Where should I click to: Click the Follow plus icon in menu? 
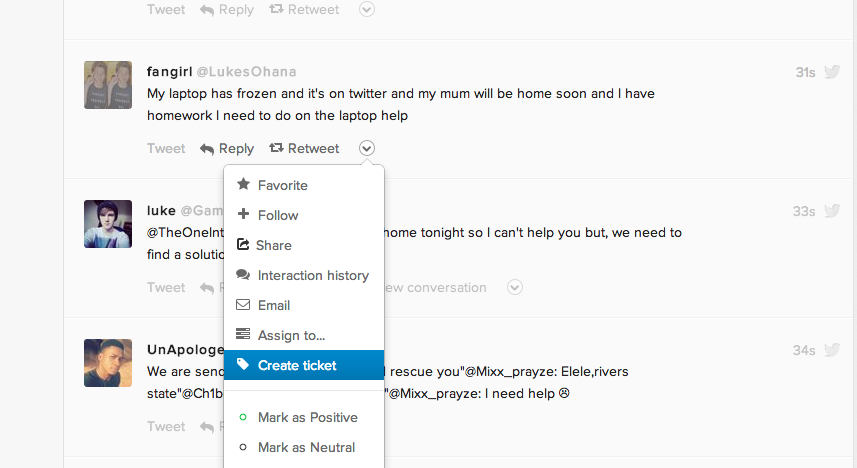243,215
